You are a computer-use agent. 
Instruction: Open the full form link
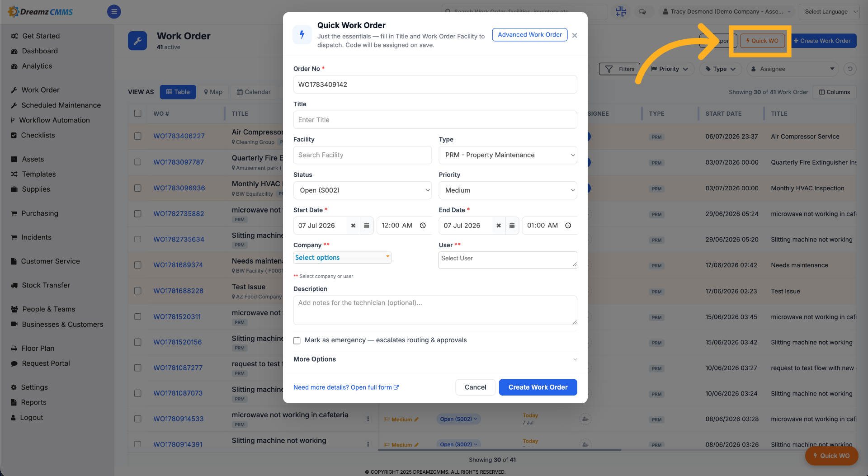coord(346,387)
